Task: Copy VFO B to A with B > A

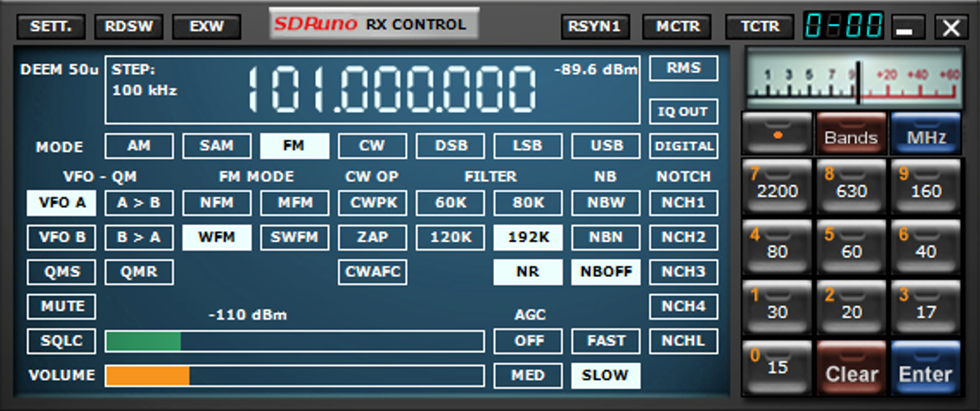Action: pyautogui.click(x=139, y=238)
